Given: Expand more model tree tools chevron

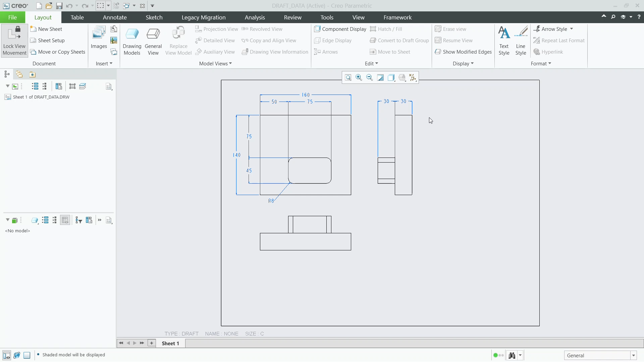Looking at the screenshot, I should [x=100, y=220].
